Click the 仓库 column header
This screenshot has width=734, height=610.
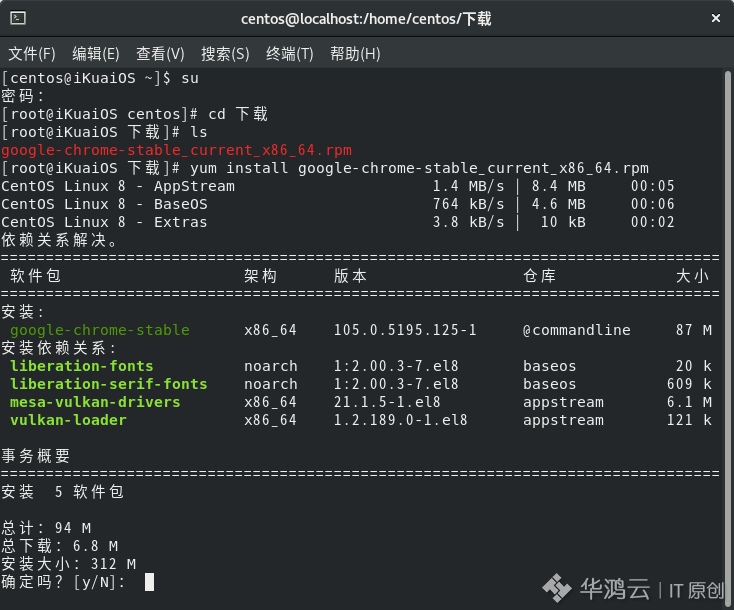pyautogui.click(x=539, y=276)
